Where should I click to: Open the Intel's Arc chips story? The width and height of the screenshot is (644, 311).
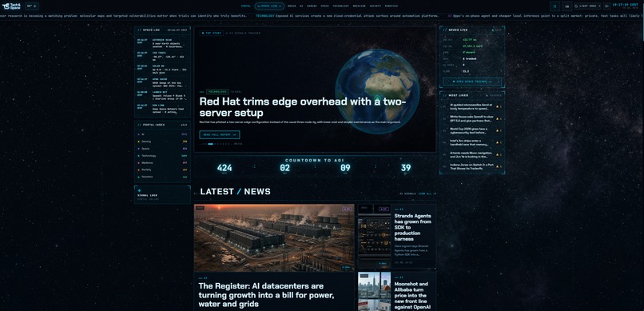[469, 142]
